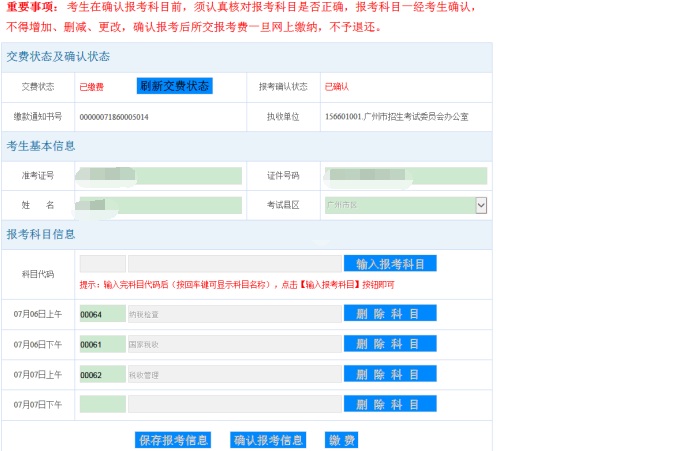This screenshot has width=699, height=451.
Task: Click 删除科目 in the 07月07日下午 row
Action: click(x=390, y=404)
